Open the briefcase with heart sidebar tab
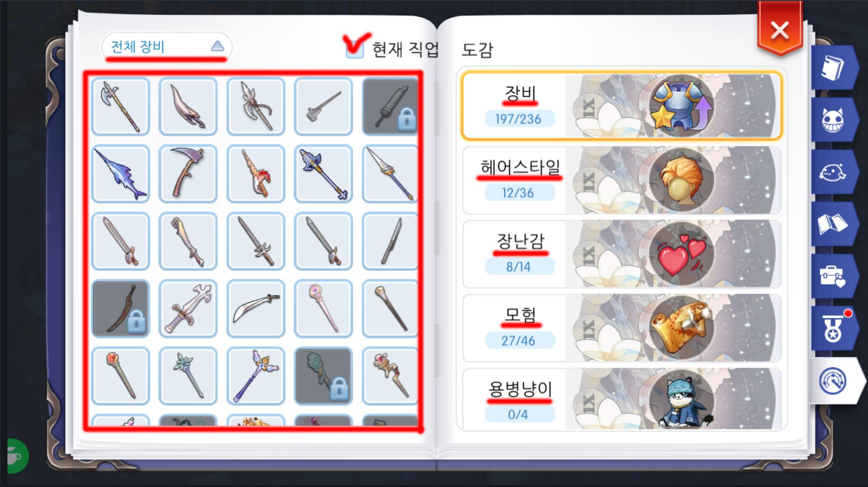 (834, 276)
